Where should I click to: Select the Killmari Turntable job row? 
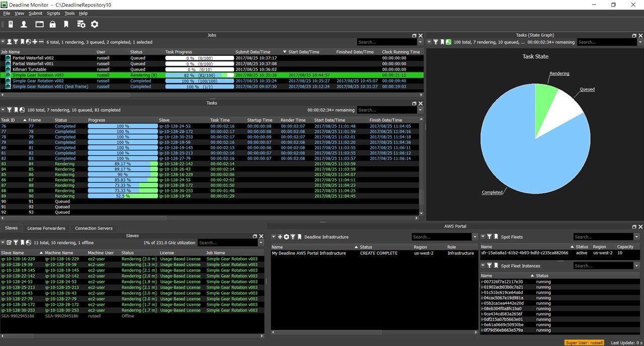click(211, 70)
